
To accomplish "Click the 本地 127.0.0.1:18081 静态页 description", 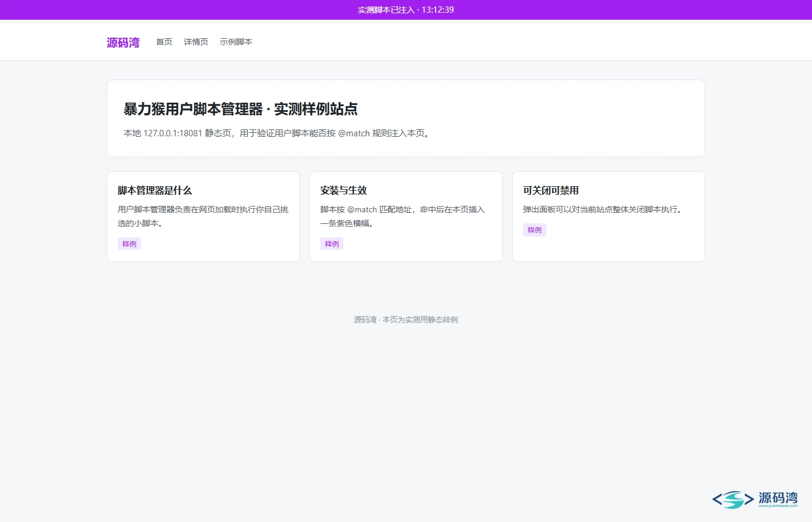I will point(278,133).
